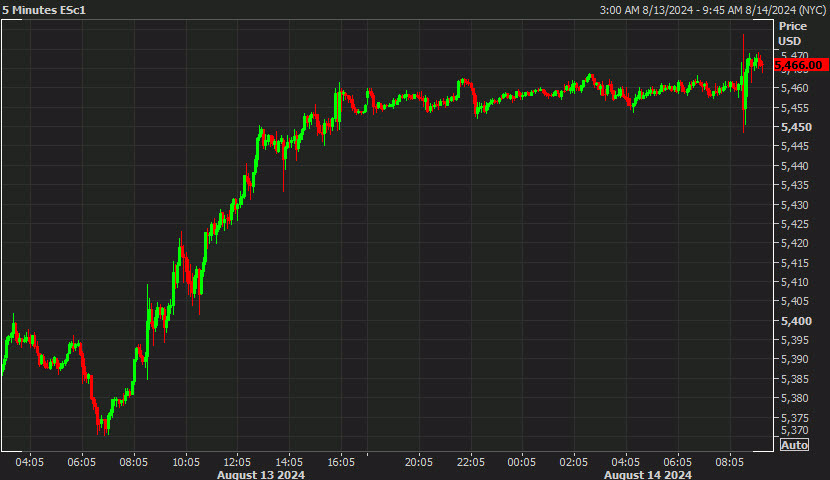Click the 08:05 label under August 13
Viewport: 830px width, 480px height.
(x=133, y=463)
